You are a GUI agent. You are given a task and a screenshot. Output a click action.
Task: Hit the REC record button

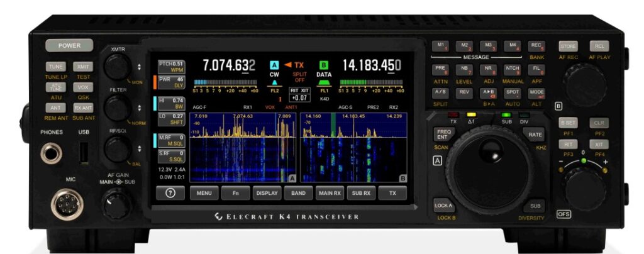[536, 45]
